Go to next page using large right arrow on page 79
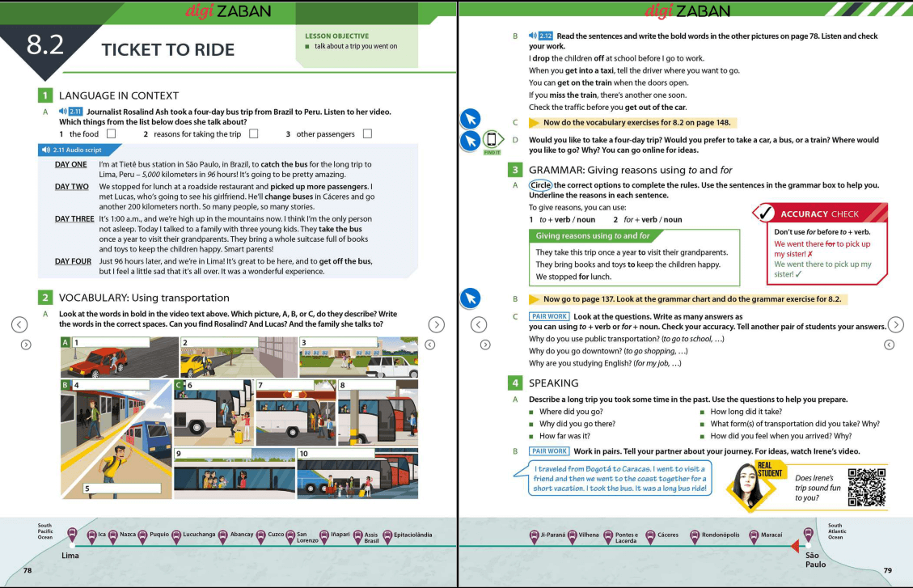Screen dimensions: 913x588 [x=895, y=325]
